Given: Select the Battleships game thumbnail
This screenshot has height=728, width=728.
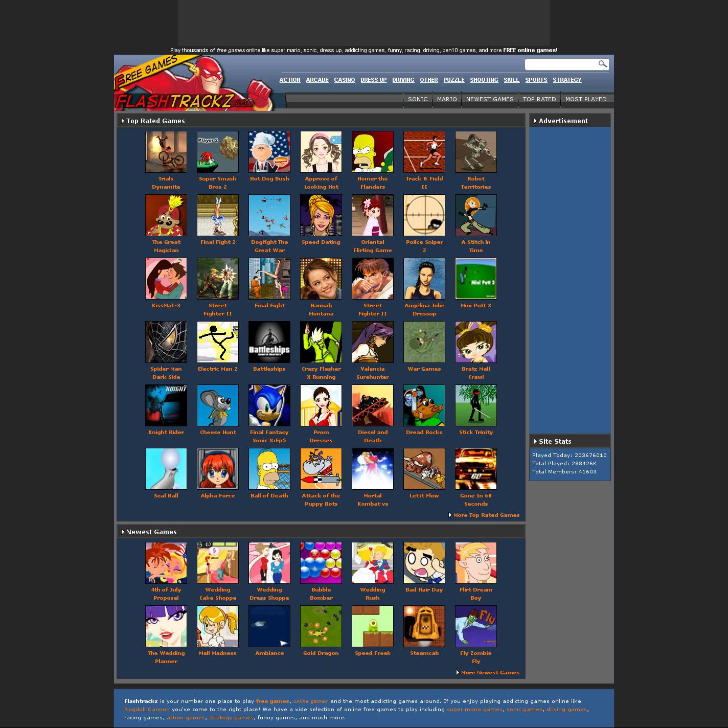Looking at the screenshot, I should 269,342.
